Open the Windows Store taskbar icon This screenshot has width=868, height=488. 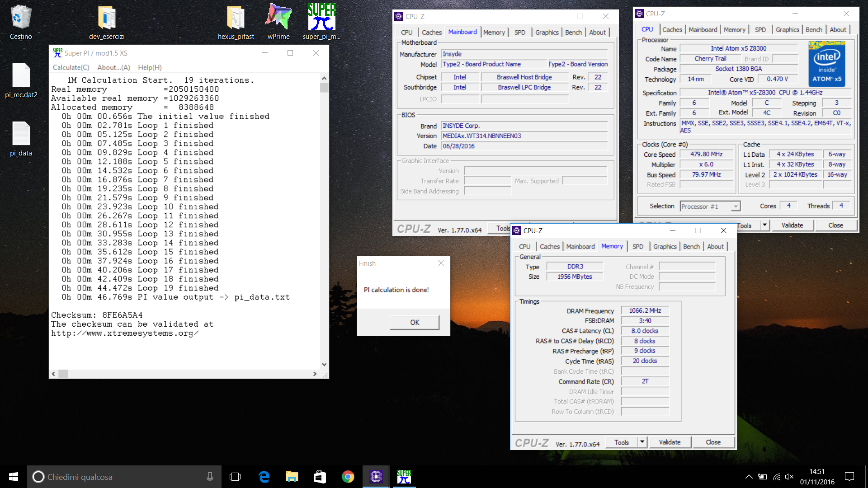tap(320, 477)
